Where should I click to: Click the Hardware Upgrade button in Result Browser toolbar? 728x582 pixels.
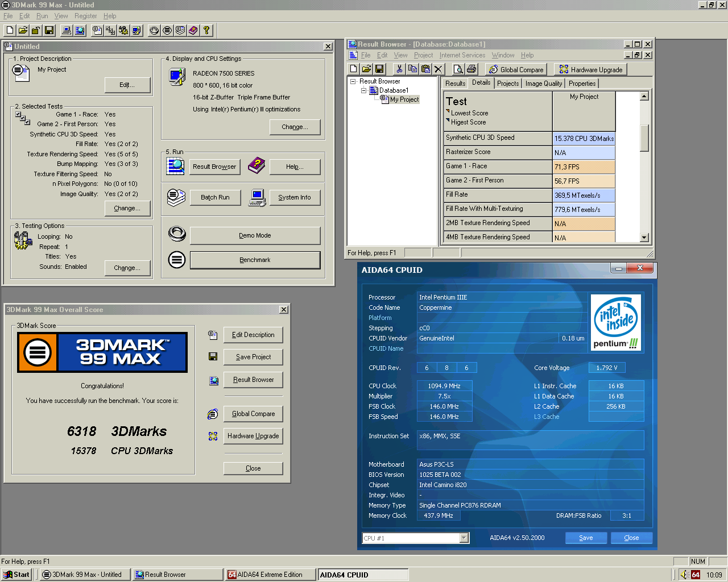pyautogui.click(x=590, y=69)
